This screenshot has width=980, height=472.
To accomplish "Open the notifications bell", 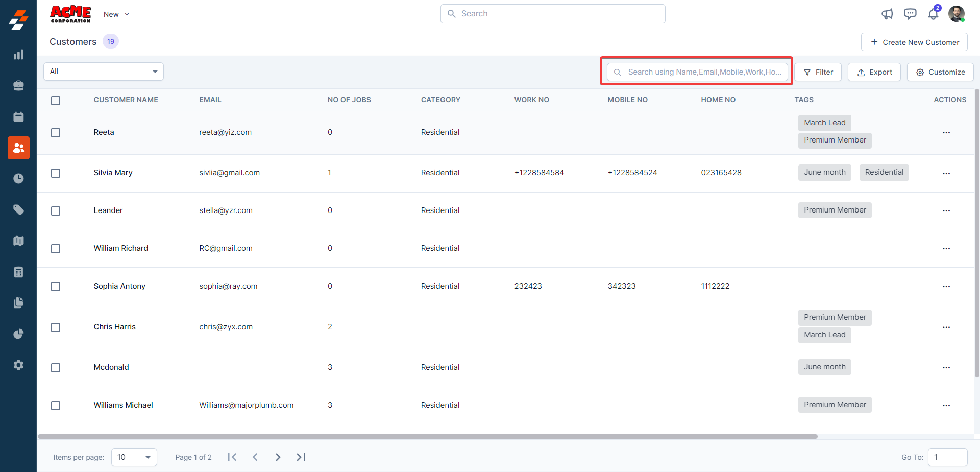I will click(x=933, y=14).
